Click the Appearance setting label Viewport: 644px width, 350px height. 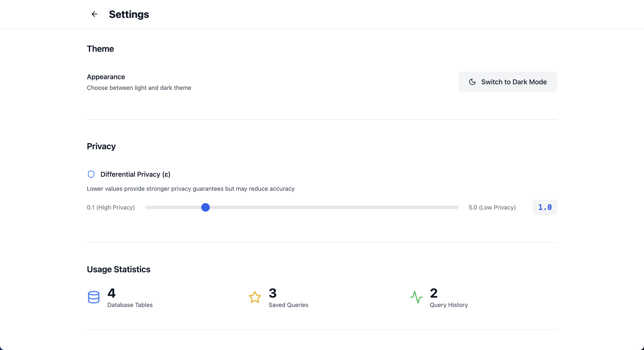106,77
